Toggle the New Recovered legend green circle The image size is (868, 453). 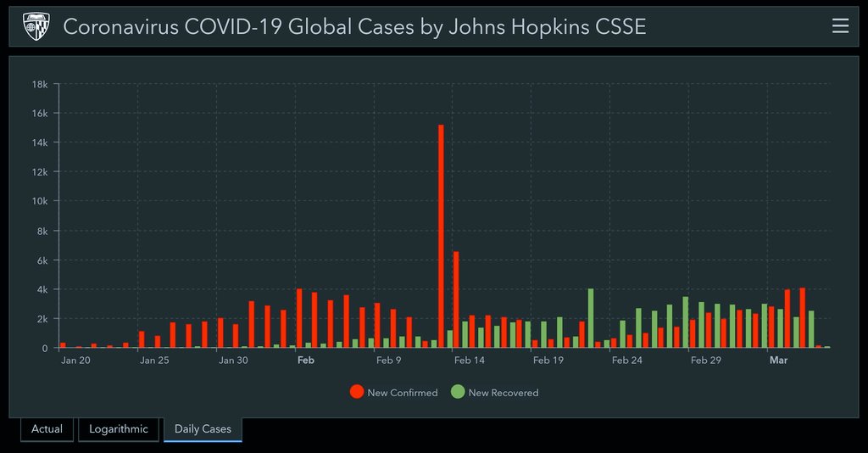pyautogui.click(x=458, y=392)
